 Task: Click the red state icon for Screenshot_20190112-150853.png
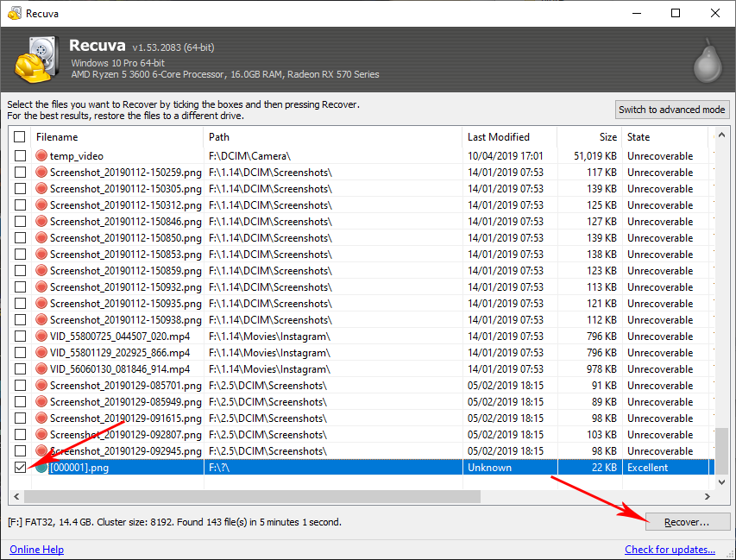[41, 254]
